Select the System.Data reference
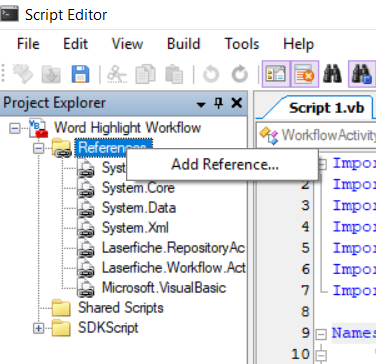Screen dimensions: 376x364 [139, 208]
